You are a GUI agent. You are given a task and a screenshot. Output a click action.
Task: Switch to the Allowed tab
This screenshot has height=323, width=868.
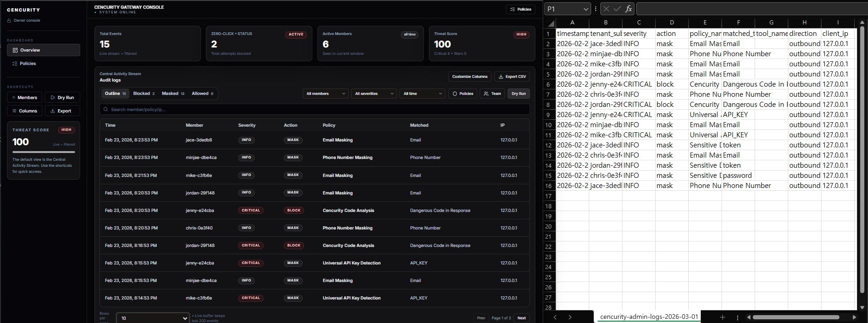pyautogui.click(x=202, y=94)
